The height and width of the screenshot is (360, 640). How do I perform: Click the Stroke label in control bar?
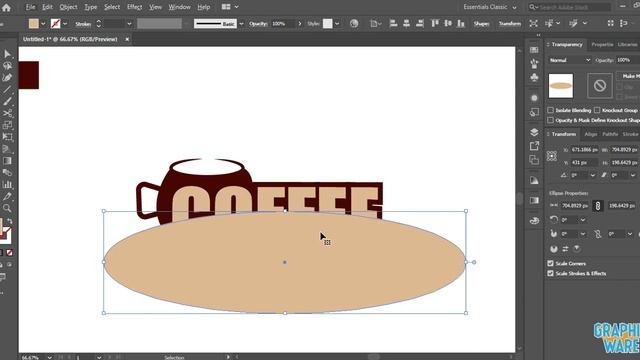pos(83,24)
